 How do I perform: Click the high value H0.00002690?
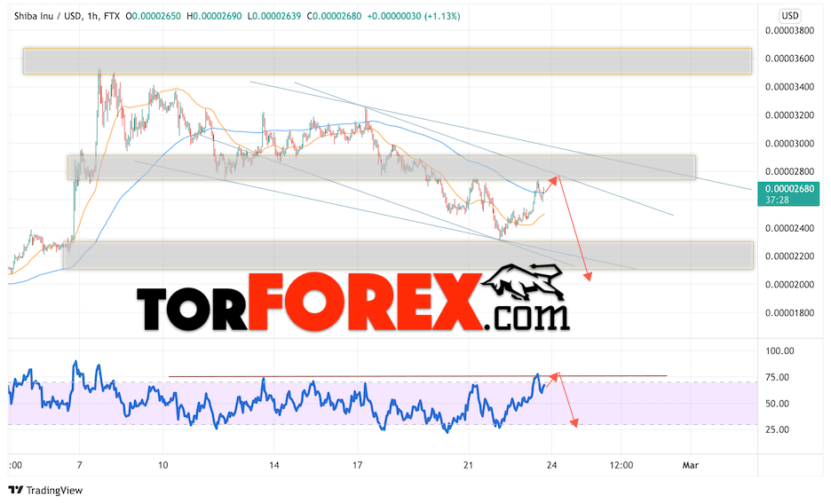(214, 16)
